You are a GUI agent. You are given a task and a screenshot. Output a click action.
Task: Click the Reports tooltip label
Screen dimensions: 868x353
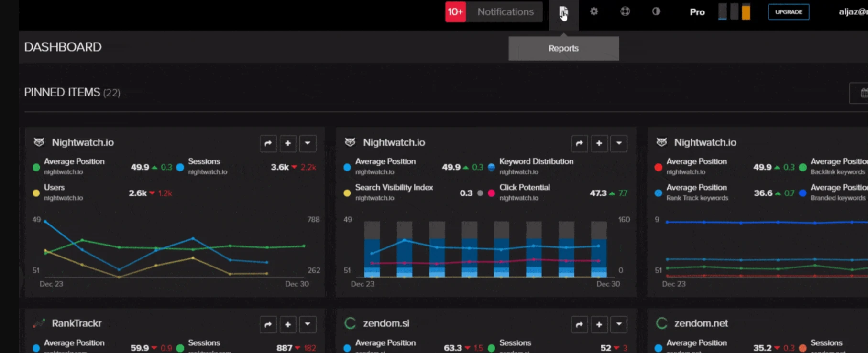pyautogui.click(x=563, y=49)
